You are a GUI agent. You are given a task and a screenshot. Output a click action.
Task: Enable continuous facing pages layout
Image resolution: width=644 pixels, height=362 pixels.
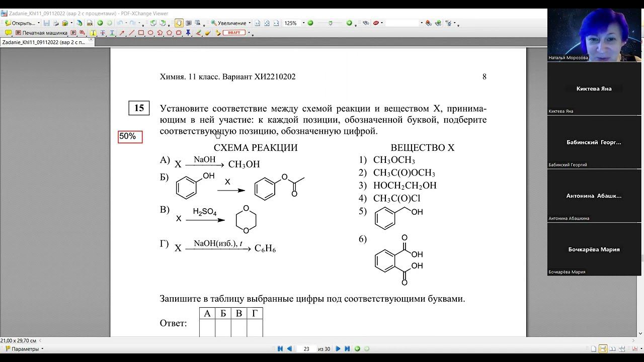[x=622, y=349]
